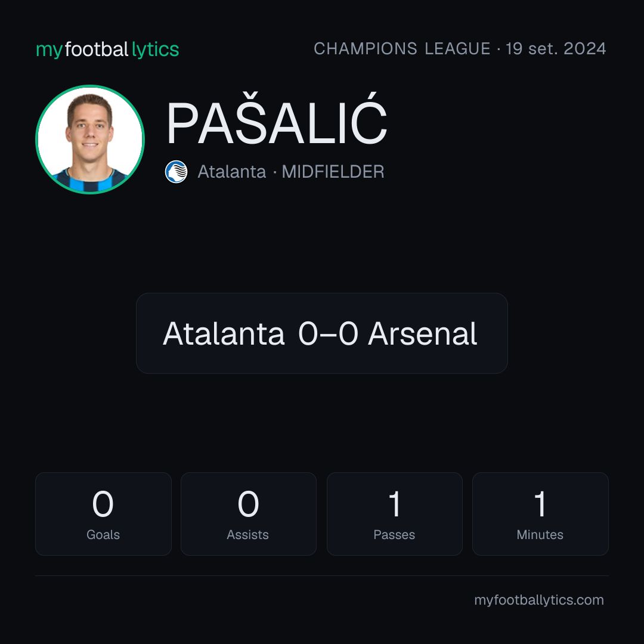Click the zero value above Assists

[x=248, y=504]
